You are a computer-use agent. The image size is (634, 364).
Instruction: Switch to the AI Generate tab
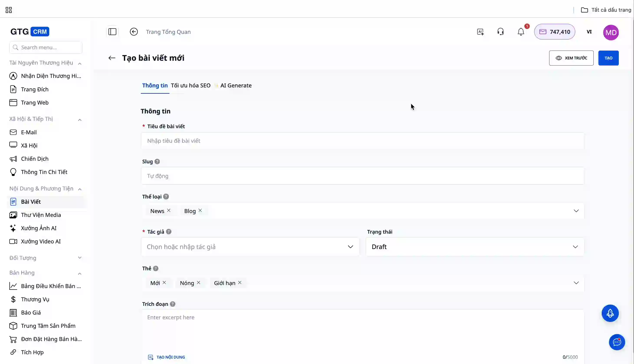pos(236,85)
